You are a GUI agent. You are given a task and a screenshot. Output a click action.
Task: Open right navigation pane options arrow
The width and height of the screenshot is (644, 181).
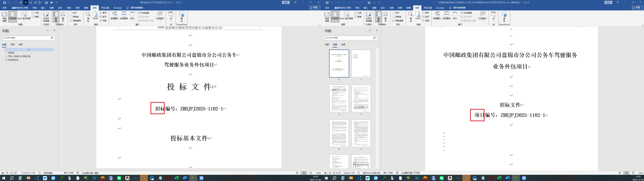(370, 30)
